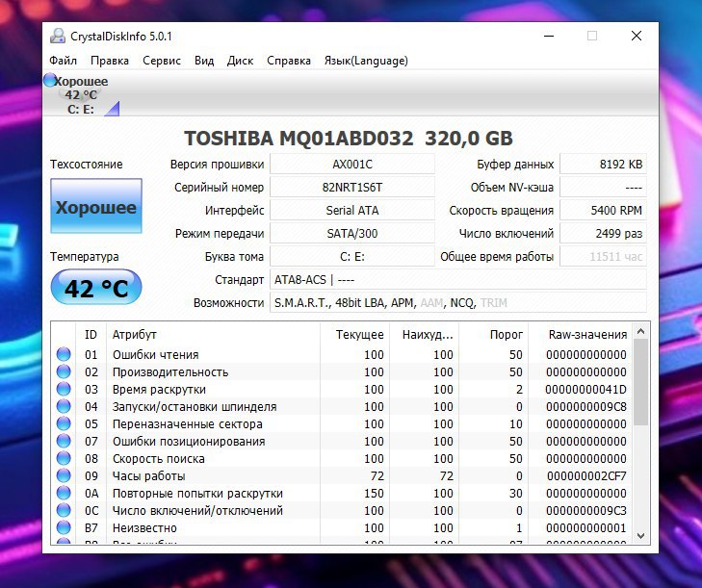Click the 42 °C temperature indicator
This screenshot has width=702, height=588.
96,288
